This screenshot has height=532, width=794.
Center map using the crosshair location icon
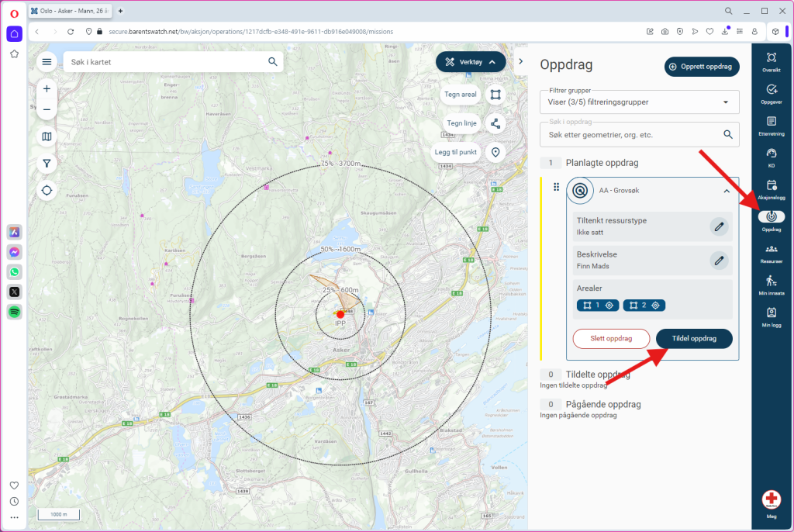47,190
